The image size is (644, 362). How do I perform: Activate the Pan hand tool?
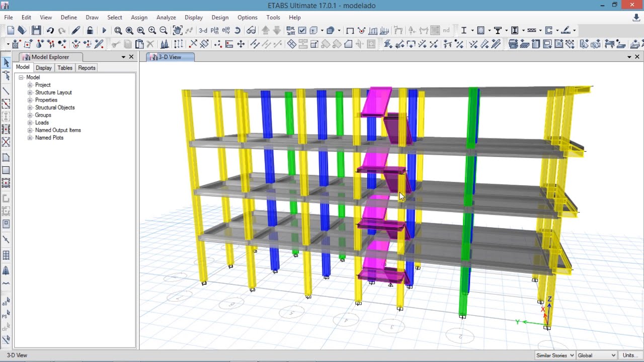[177, 31]
